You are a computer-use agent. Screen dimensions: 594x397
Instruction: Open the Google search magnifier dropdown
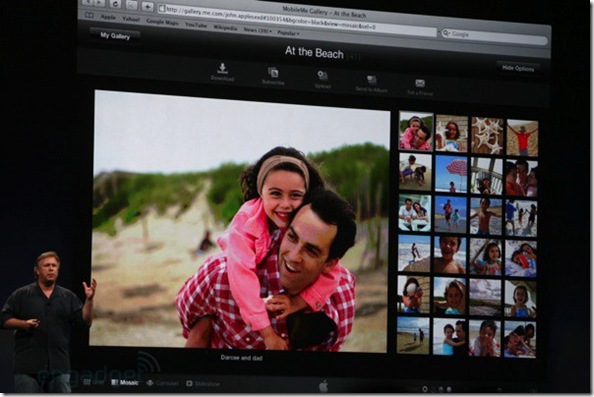446,33
